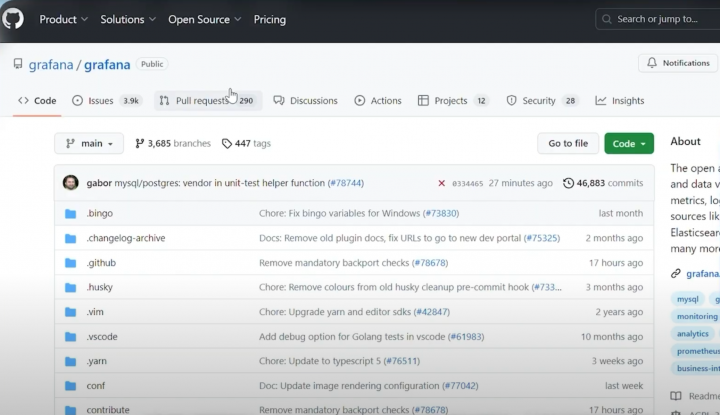Click the Notifications bell button

click(x=678, y=63)
